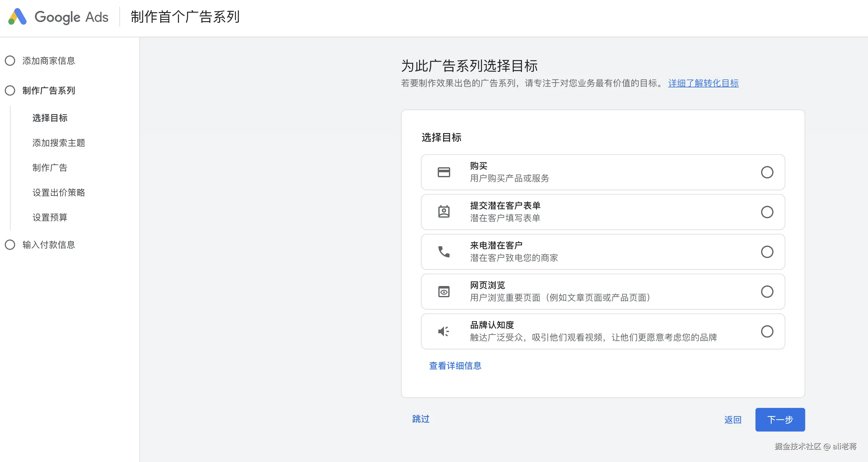Open the 制作广告系列 sidebar section
The height and width of the screenshot is (462, 868).
click(x=48, y=90)
